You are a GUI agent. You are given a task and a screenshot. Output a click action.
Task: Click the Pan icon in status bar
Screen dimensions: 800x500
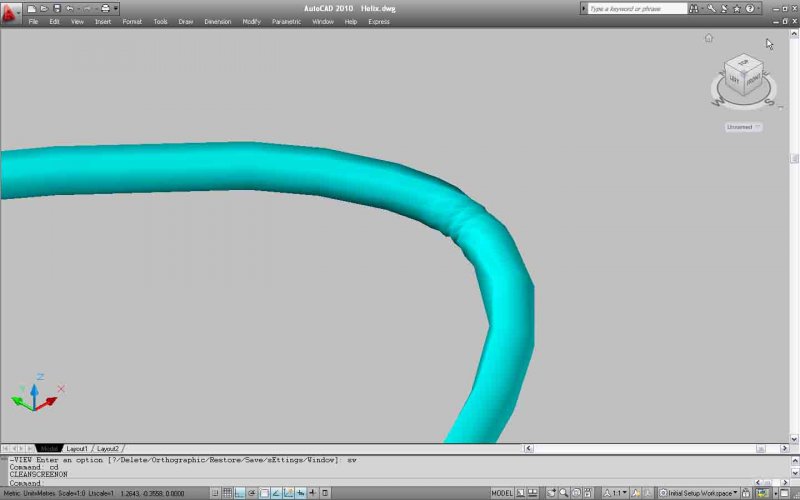(x=552, y=493)
